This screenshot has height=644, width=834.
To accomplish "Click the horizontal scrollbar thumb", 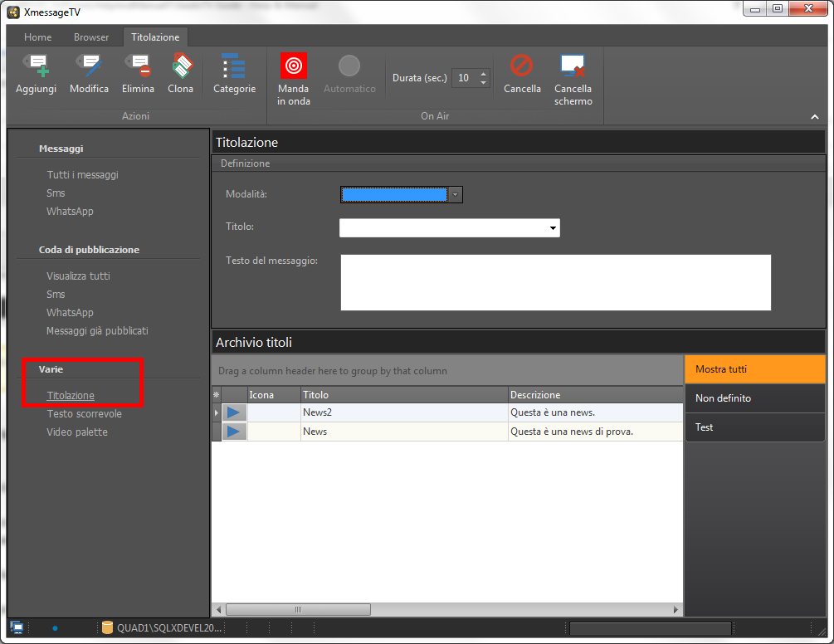I will pos(299,609).
